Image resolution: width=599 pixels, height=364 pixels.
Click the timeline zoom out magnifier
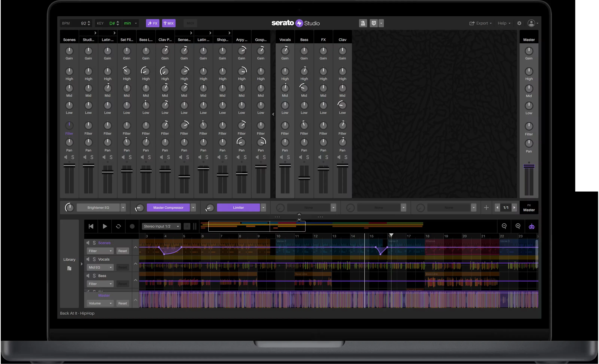click(x=504, y=227)
